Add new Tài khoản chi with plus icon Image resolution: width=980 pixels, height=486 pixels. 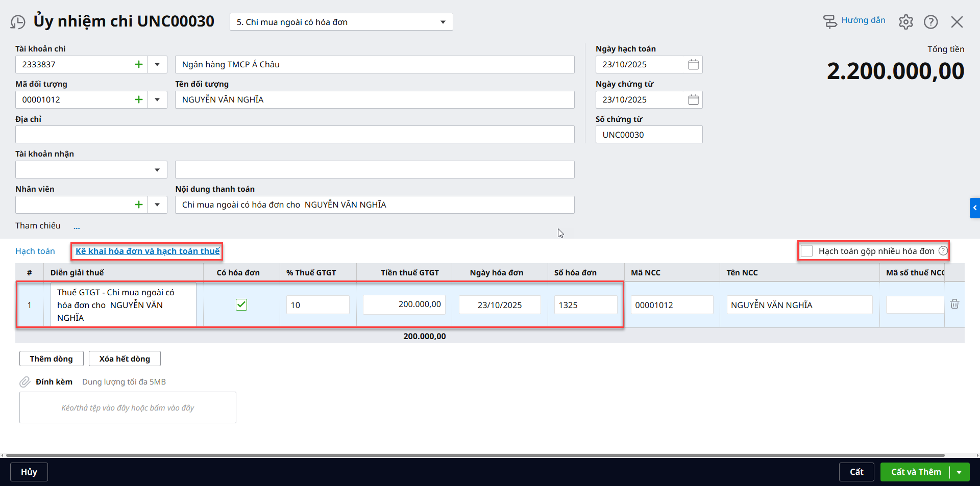tap(138, 65)
